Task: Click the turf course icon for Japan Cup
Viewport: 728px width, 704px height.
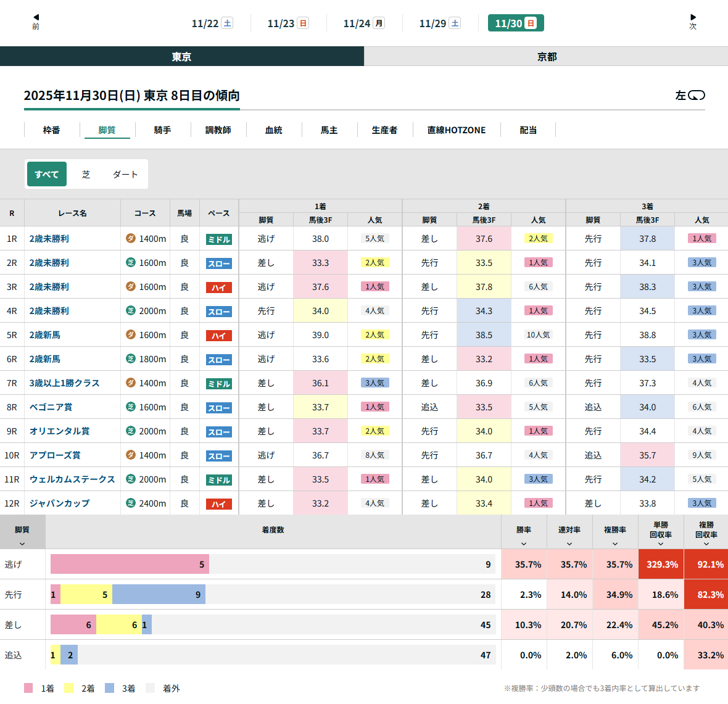Action: click(x=131, y=503)
